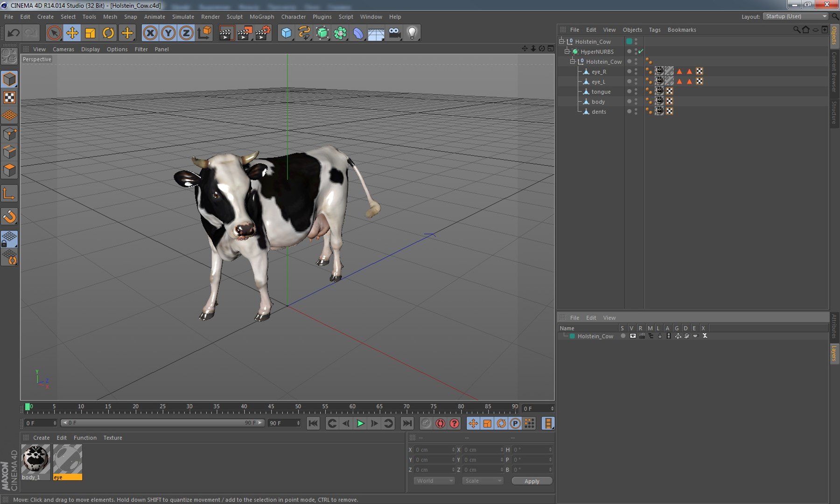The height and width of the screenshot is (504, 840).
Task: Add a camera object
Action: [x=394, y=33]
